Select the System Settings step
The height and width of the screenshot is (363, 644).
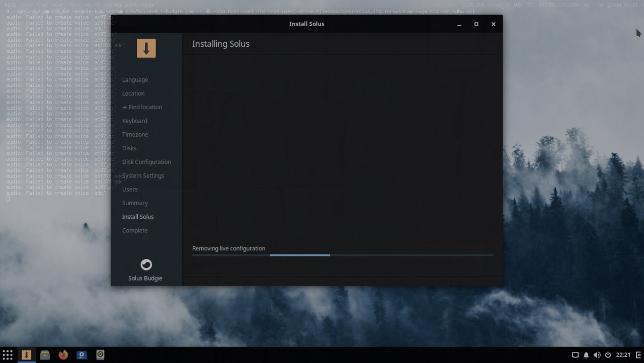143,175
